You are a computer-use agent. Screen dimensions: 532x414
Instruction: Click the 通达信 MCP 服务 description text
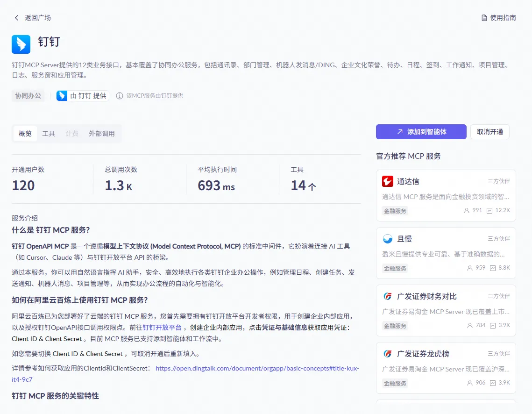coord(446,196)
